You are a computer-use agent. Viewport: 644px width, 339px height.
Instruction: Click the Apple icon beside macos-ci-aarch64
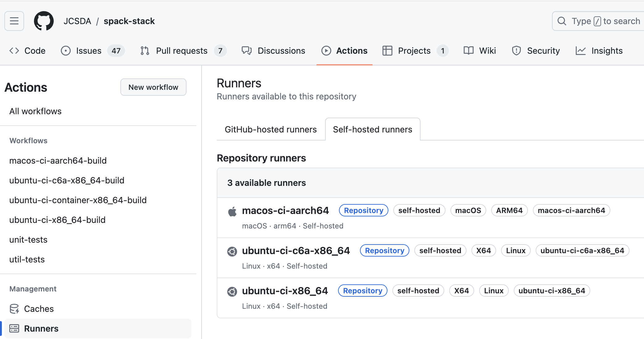tap(232, 211)
